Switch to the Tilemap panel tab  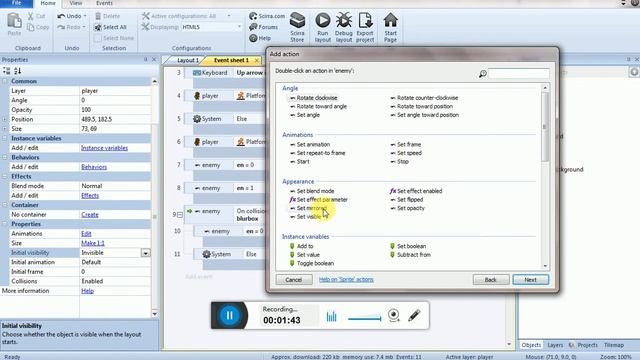click(613, 345)
